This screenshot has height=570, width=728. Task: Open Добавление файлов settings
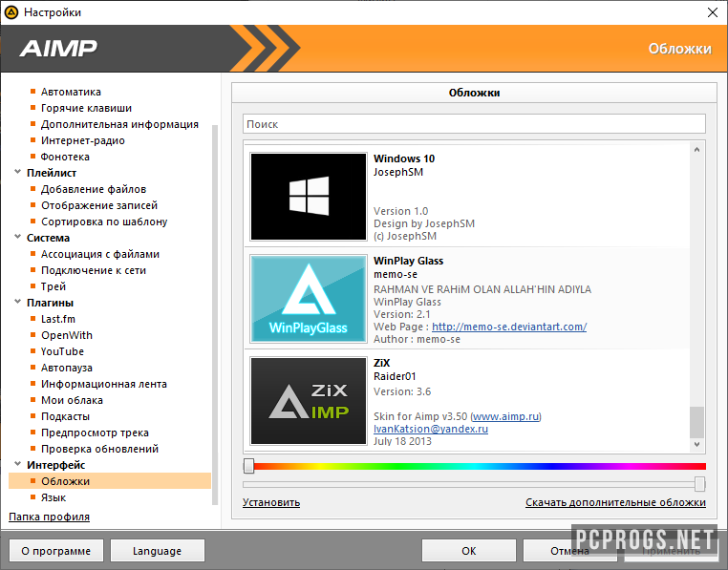coord(94,189)
